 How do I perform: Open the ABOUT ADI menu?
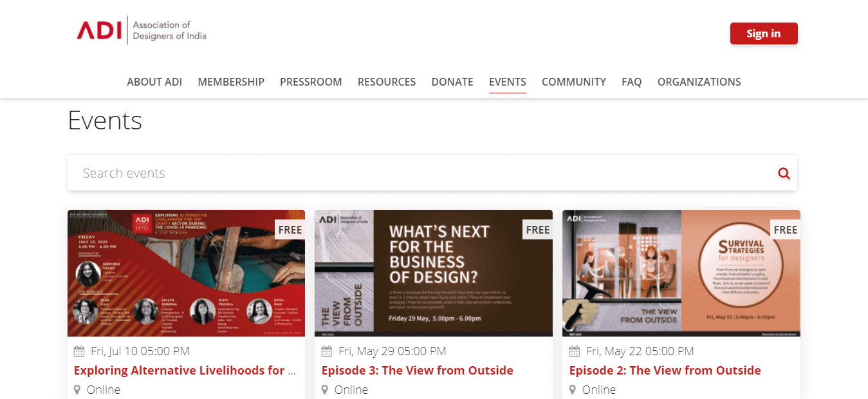(154, 82)
